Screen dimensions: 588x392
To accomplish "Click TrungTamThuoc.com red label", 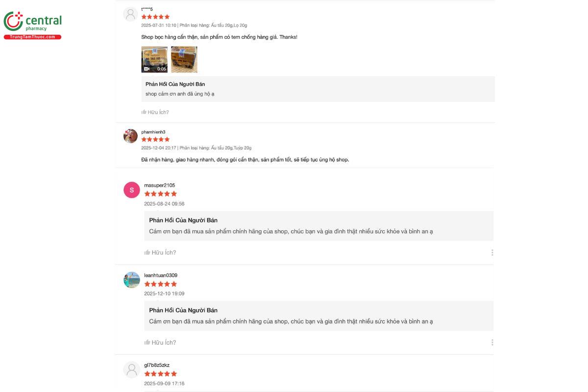I will [32, 37].
